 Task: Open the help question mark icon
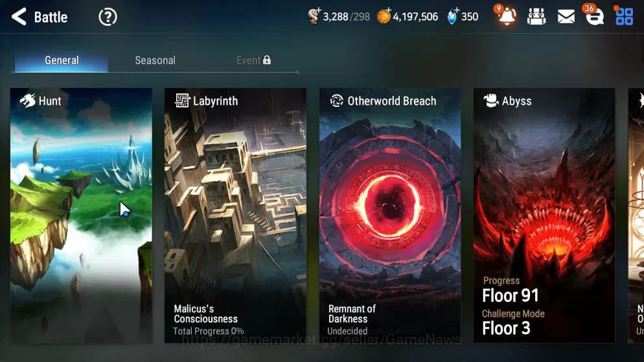[108, 17]
